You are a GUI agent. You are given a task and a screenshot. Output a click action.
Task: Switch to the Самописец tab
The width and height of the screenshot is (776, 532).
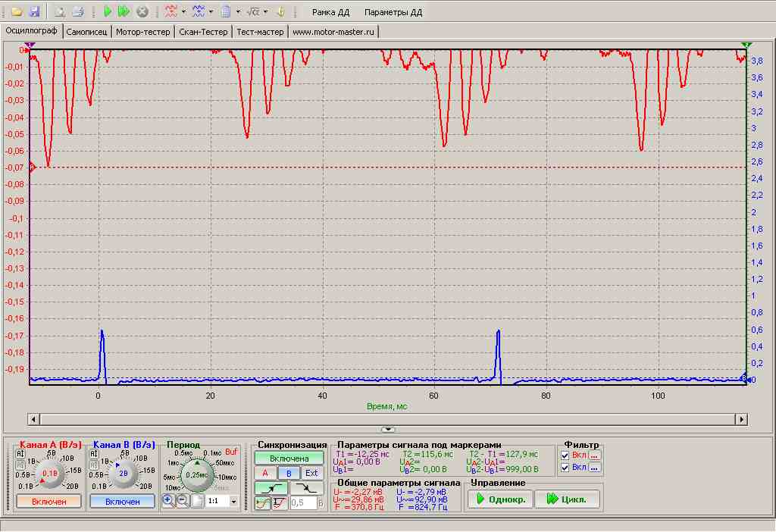tap(86, 32)
